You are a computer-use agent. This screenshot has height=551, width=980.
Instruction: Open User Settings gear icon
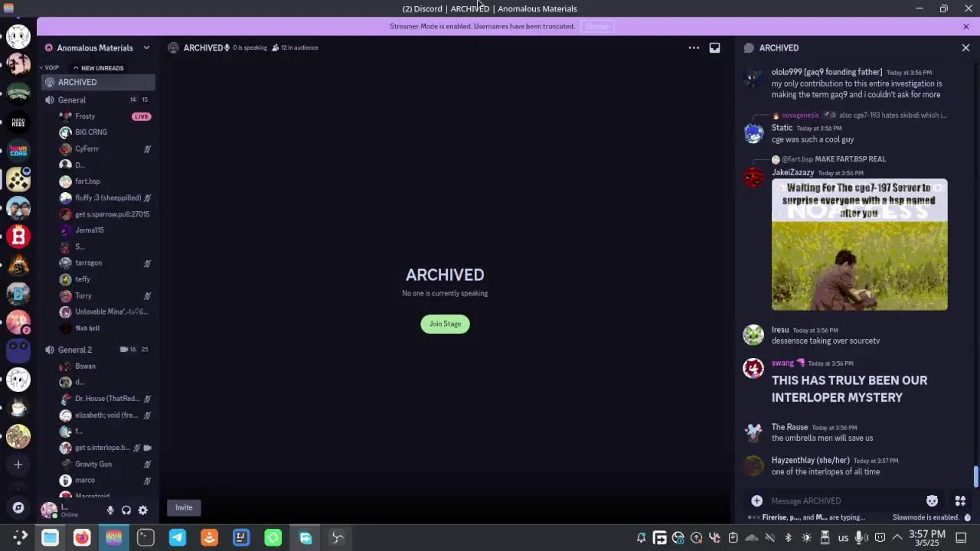[142, 510]
